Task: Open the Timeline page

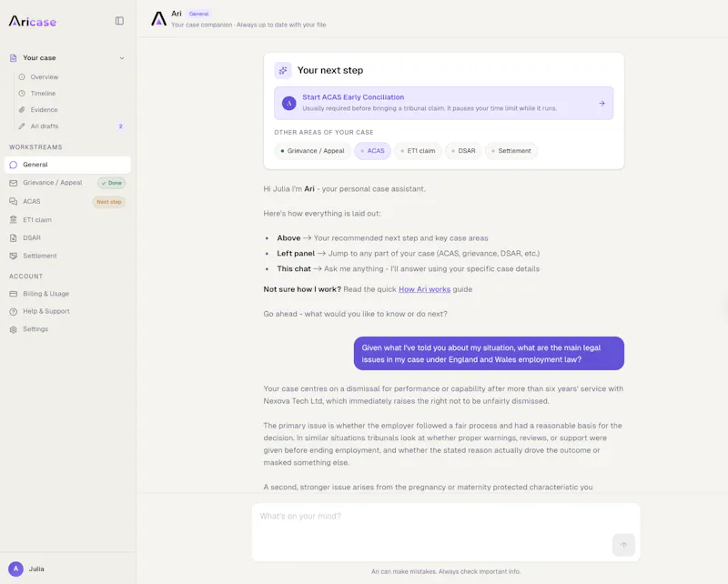Action: click(x=43, y=94)
